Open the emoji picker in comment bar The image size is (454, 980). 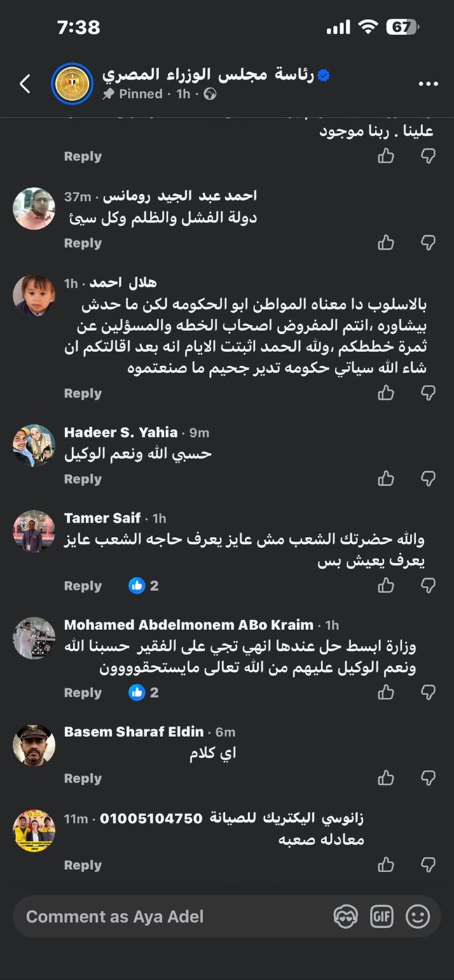click(x=418, y=916)
